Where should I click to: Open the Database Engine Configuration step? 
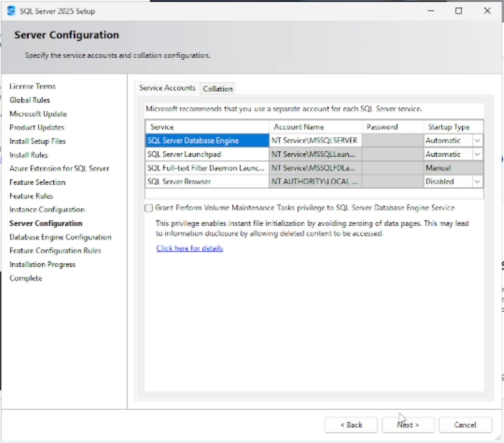60,237
